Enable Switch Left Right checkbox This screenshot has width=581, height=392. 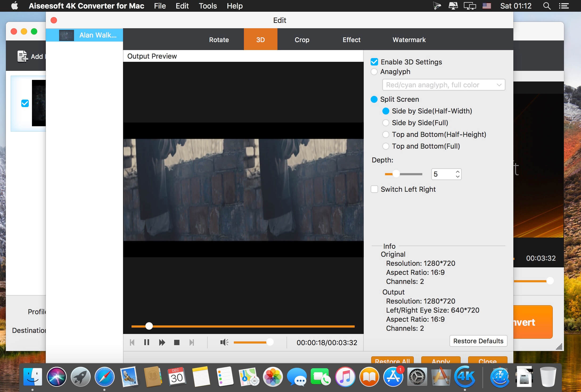point(374,189)
